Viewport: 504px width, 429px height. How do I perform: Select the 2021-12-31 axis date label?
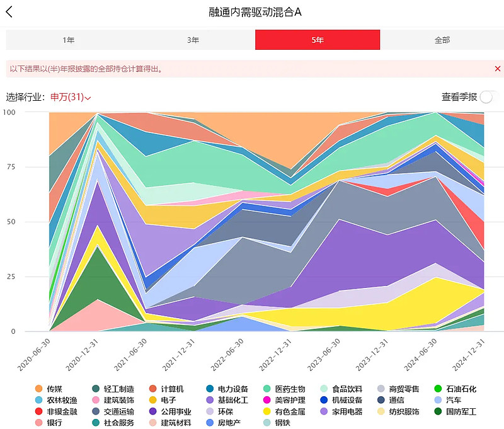178,355
